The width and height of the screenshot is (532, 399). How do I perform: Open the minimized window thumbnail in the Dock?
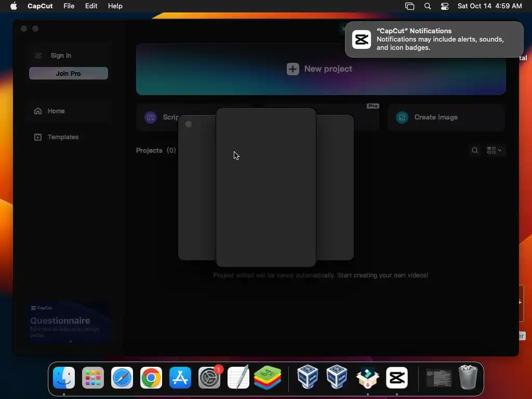[x=438, y=378]
